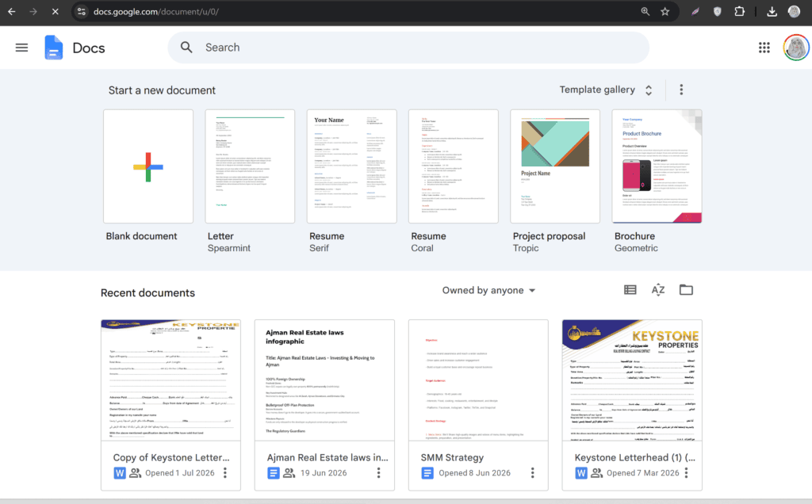Click the Docs logo icon

(53, 48)
